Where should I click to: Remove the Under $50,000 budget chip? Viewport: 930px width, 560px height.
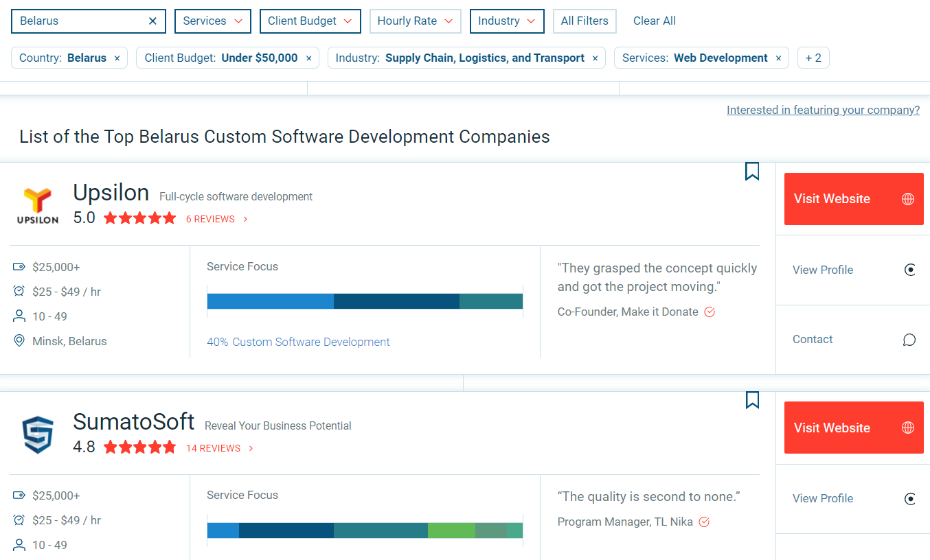point(308,58)
